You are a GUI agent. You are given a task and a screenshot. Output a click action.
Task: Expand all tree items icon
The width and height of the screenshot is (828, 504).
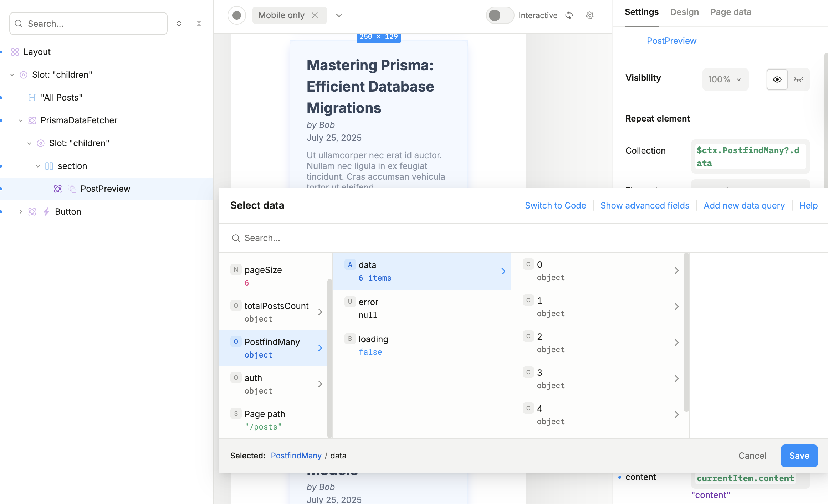point(179,24)
